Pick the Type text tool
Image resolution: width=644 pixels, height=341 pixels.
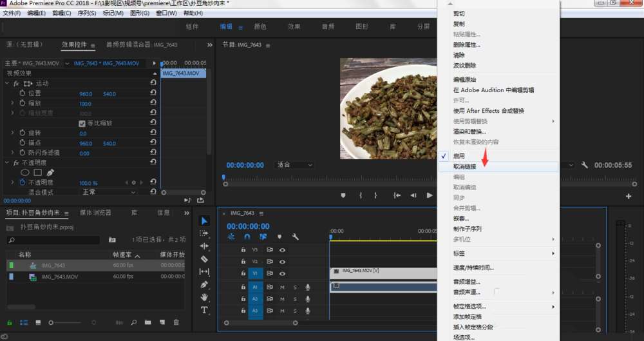204,310
